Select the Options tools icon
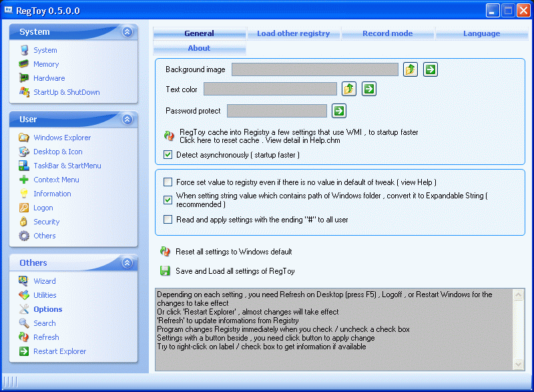The width and height of the screenshot is (534, 392). [24, 309]
